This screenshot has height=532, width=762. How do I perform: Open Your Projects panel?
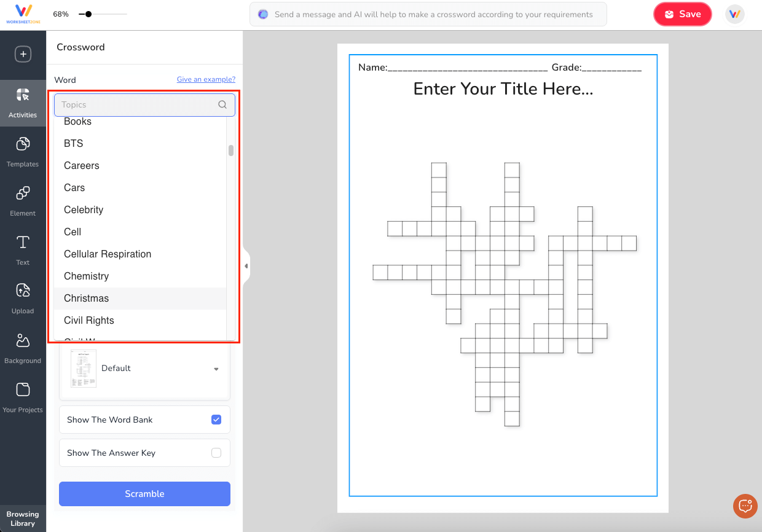tap(23, 397)
